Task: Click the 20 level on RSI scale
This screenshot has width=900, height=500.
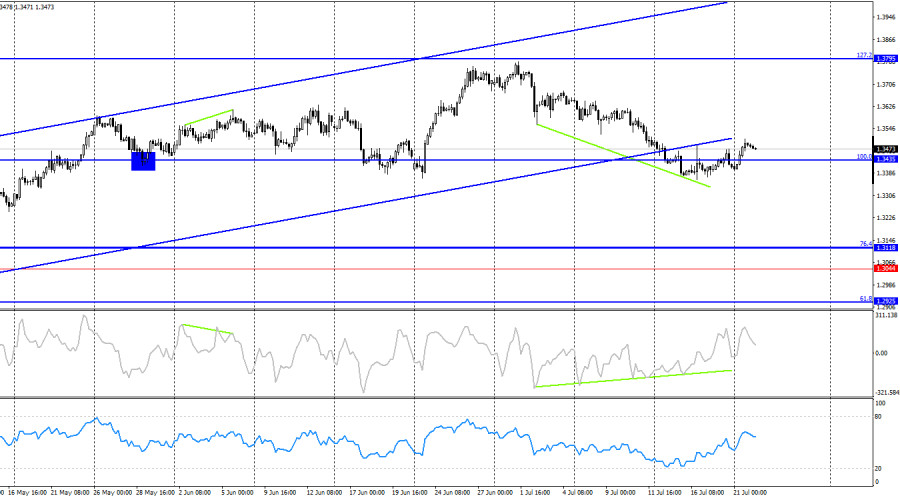Action: point(878,469)
